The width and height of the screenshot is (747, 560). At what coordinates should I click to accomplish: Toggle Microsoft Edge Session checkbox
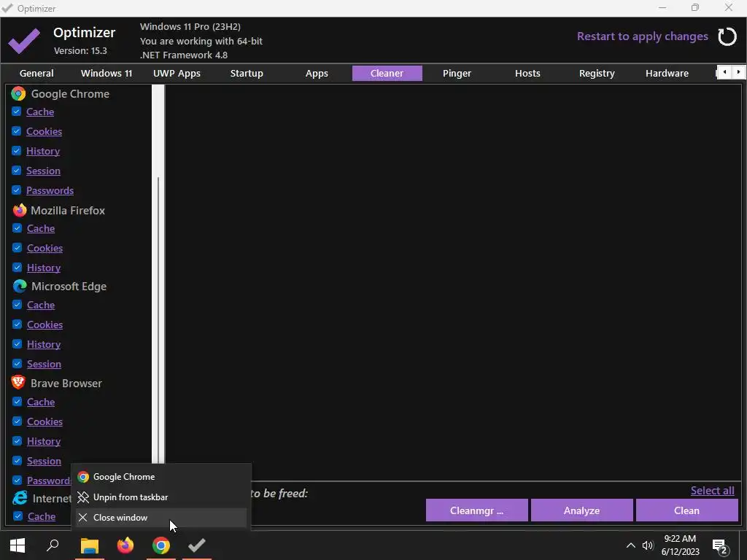pos(18,364)
